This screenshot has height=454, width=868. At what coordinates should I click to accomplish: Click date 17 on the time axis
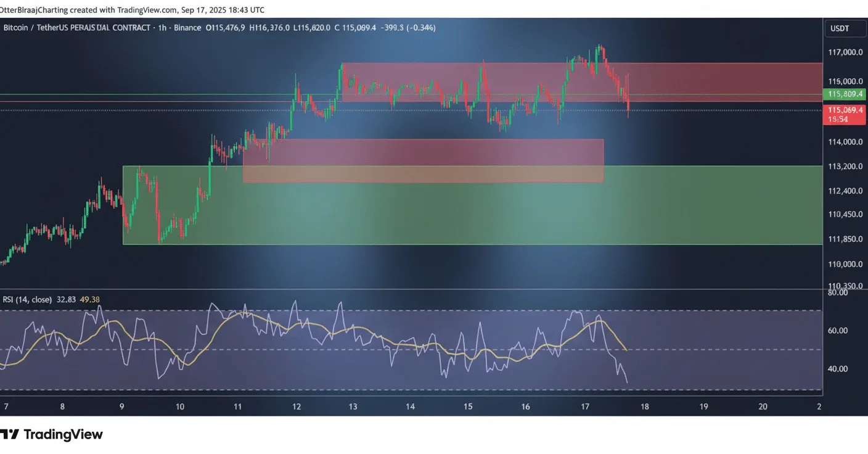point(584,407)
